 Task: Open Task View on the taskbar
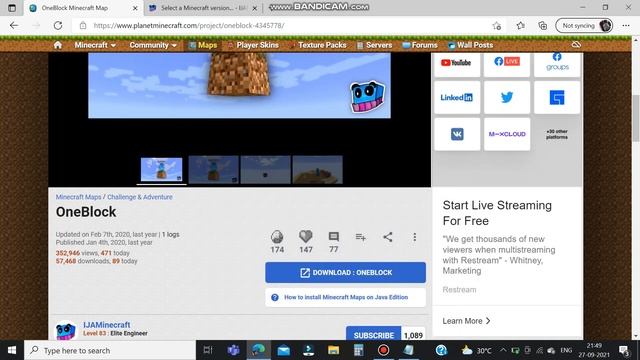[x=208, y=350]
